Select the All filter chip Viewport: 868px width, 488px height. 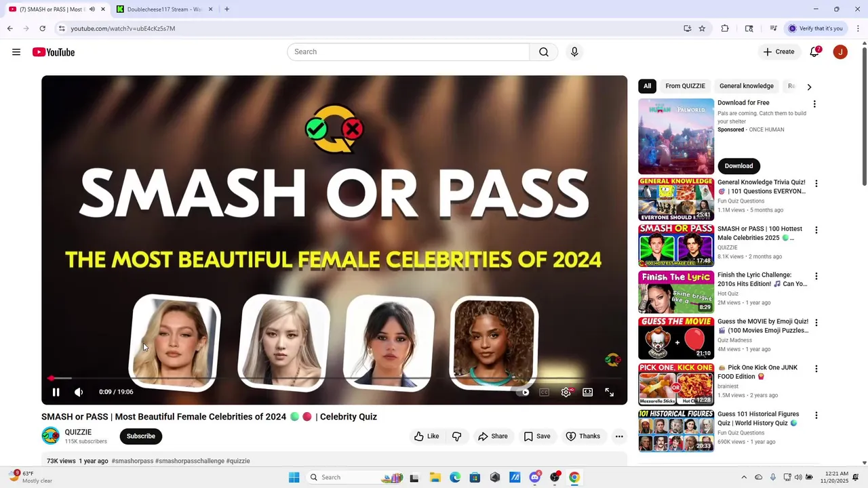tap(648, 86)
